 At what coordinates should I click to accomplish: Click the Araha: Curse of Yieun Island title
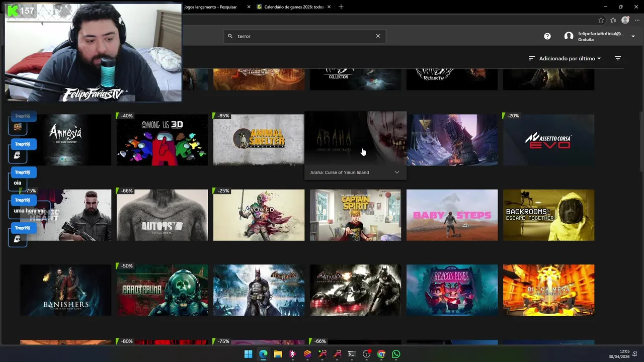[x=340, y=172]
